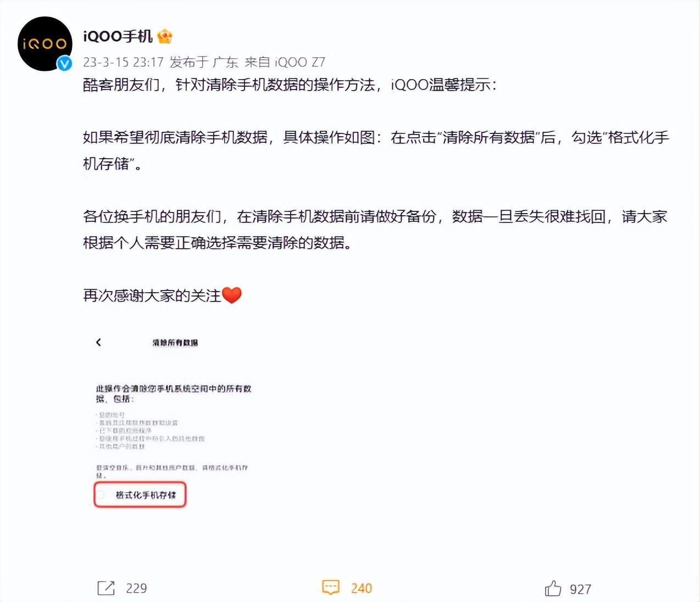Click the like count 927
The height and width of the screenshot is (602, 700).
click(580, 589)
